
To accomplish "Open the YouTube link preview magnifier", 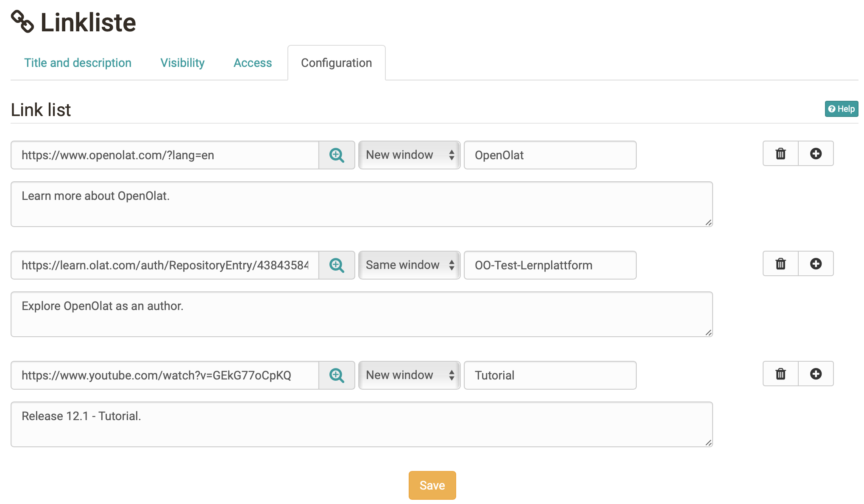I will point(336,375).
